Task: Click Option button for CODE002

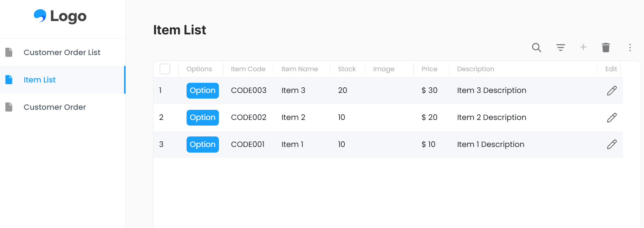Action: coord(203,118)
